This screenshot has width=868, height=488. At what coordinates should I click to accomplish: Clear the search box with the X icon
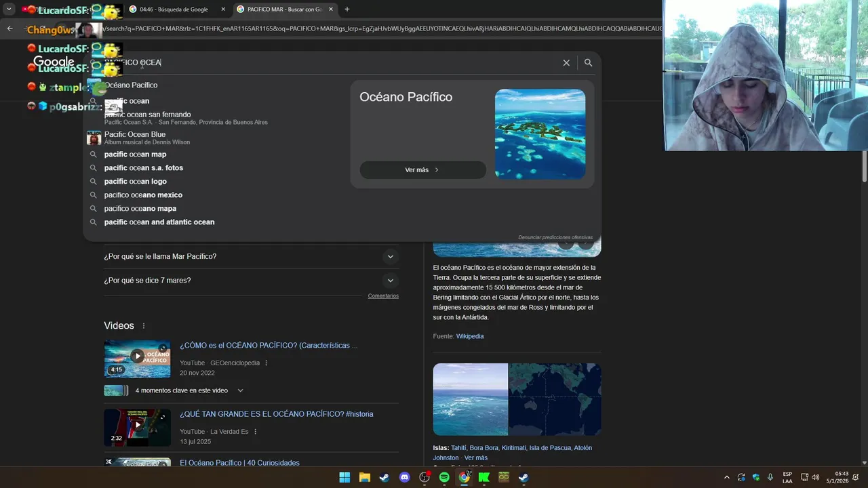point(566,62)
